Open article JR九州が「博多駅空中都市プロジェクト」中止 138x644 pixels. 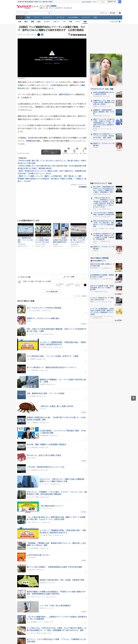tap(46, 467)
